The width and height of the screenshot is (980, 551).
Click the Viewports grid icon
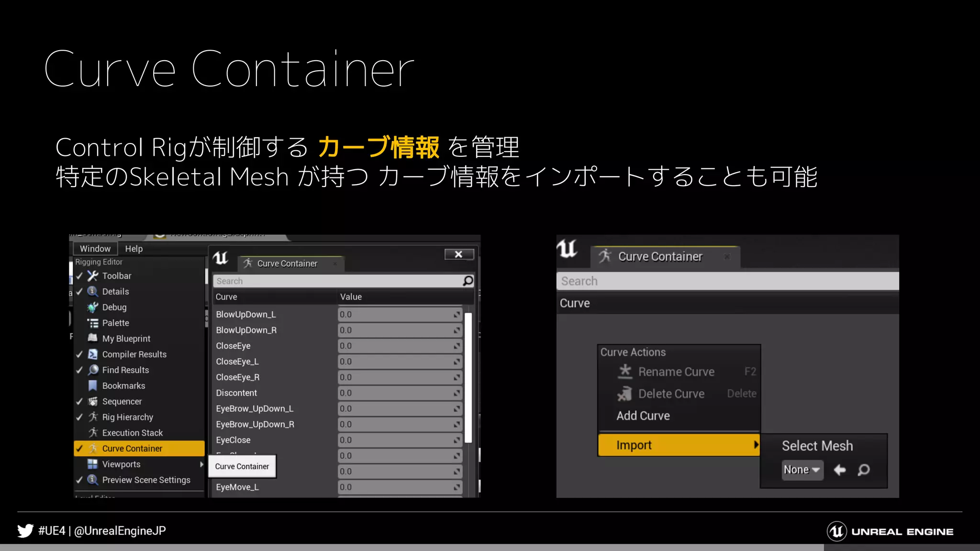click(93, 464)
